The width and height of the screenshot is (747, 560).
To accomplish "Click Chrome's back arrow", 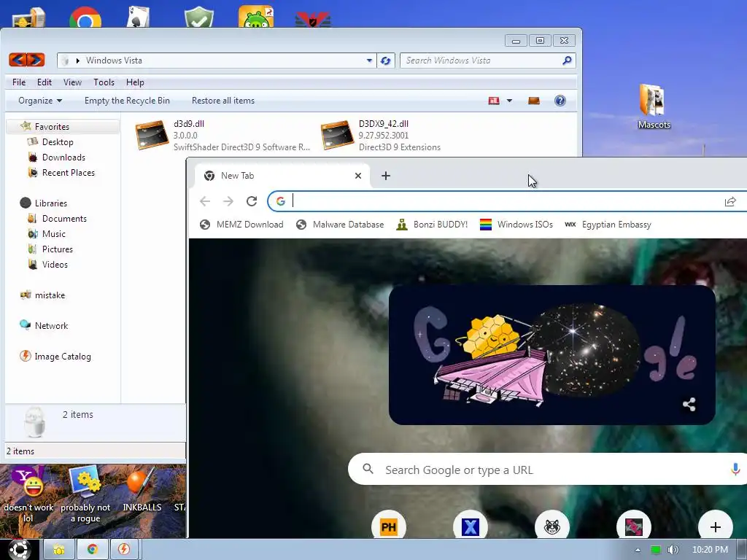I will pyautogui.click(x=205, y=201).
